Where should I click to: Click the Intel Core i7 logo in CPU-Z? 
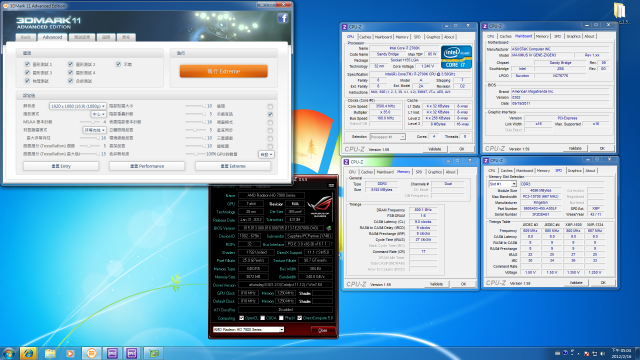coord(456,57)
